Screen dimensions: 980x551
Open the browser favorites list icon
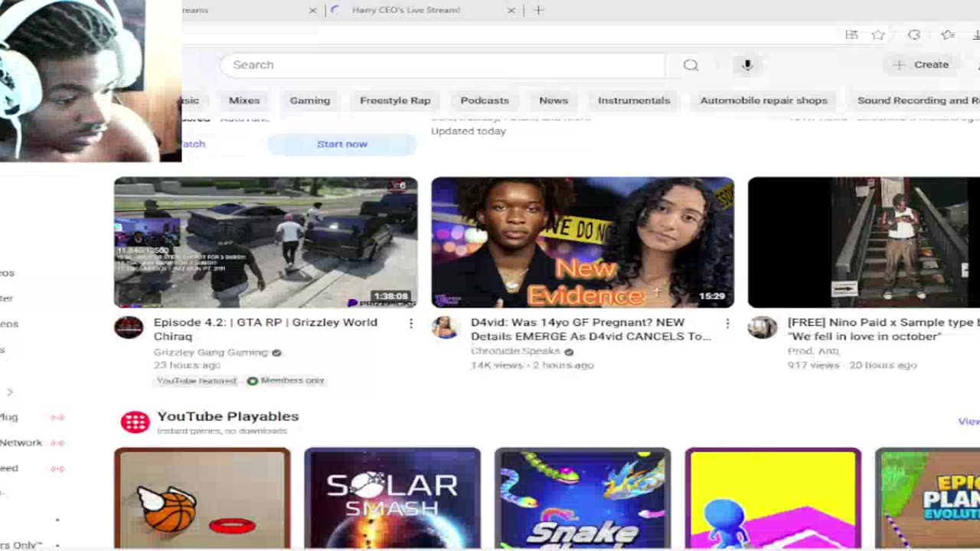tap(948, 34)
